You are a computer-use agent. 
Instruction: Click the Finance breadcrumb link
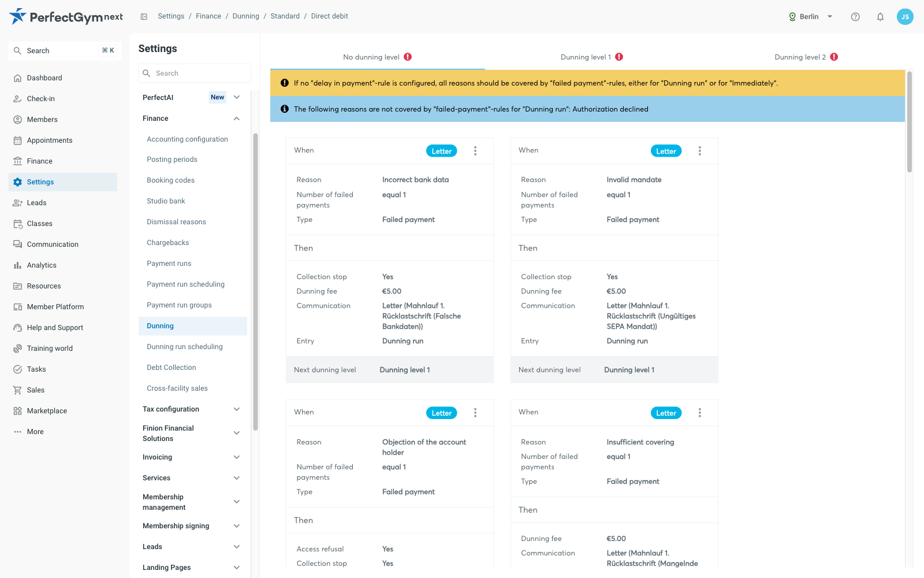tap(208, 16)
